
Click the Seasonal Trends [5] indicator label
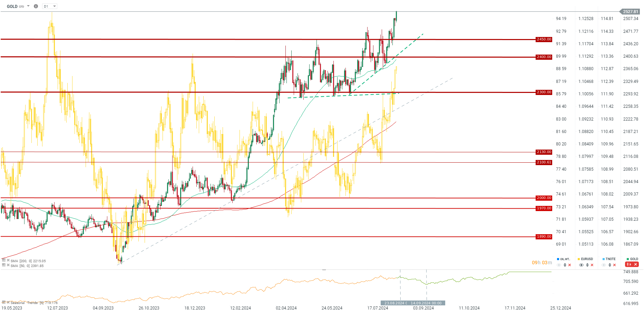[34, 303]
